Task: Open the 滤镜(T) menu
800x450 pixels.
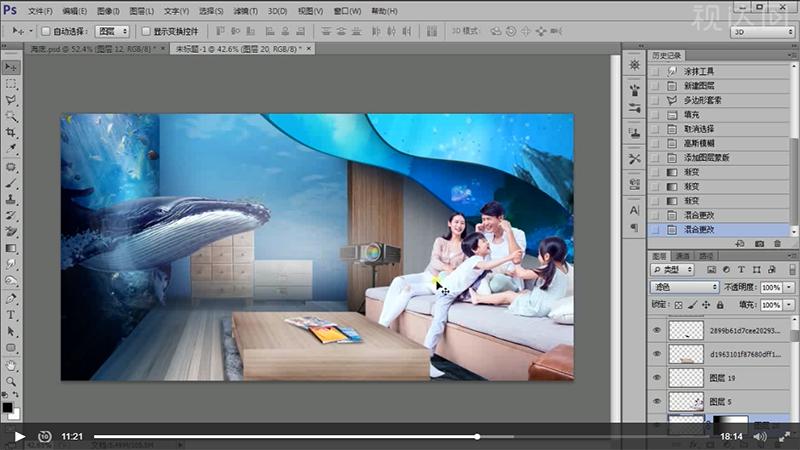Action: [245, 11]
